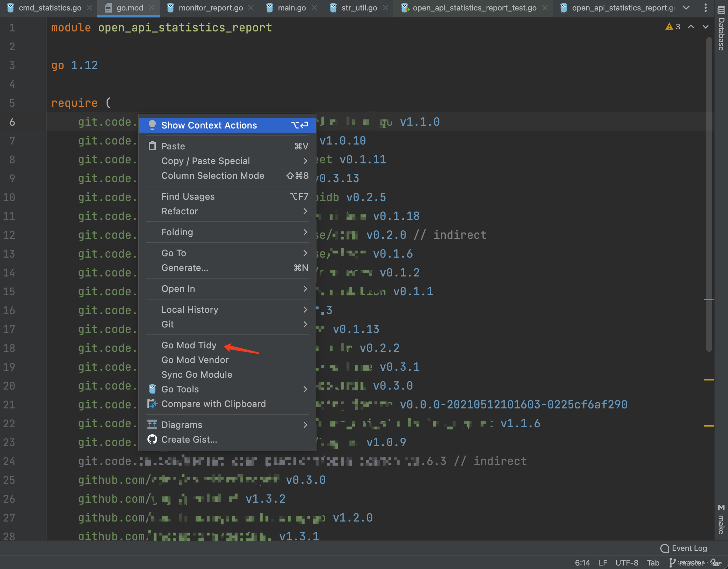Click the UTF-8 encoding selector

coord(627,563)
